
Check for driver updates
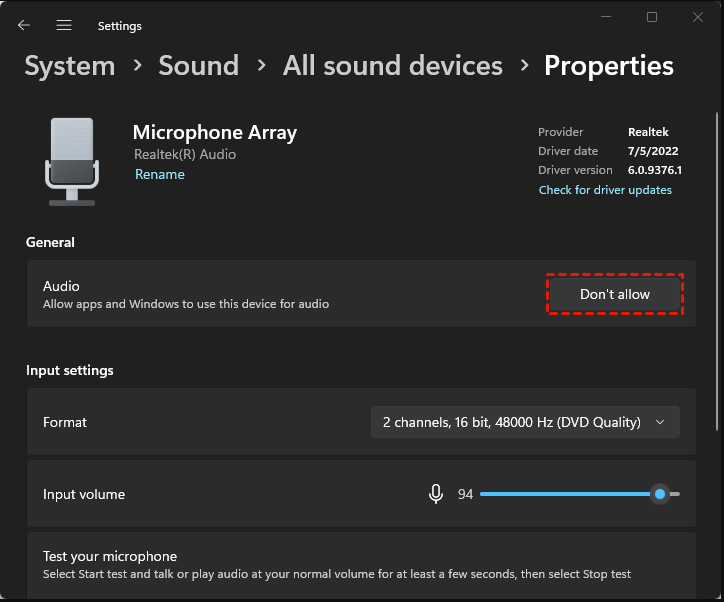(x=605, y=190)
